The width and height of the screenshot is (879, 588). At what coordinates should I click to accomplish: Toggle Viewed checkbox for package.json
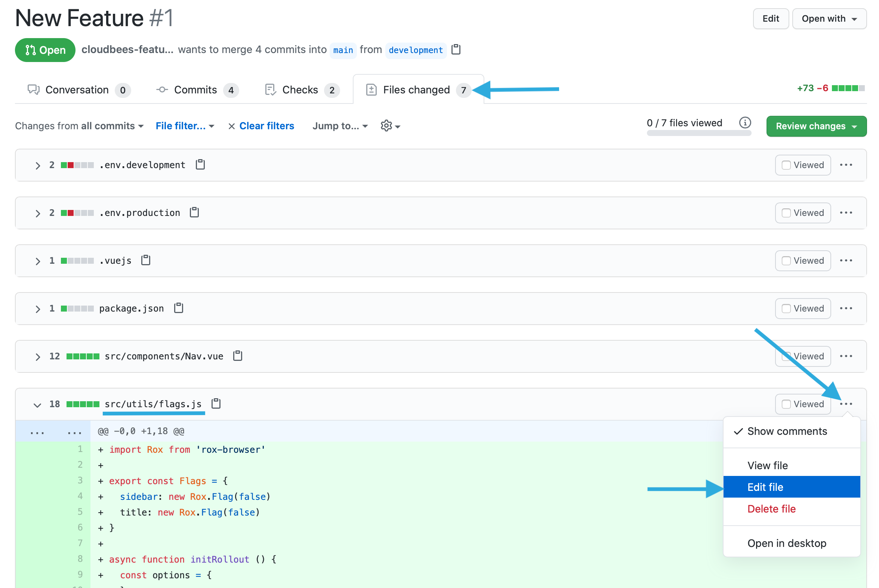tap(785, 309)
